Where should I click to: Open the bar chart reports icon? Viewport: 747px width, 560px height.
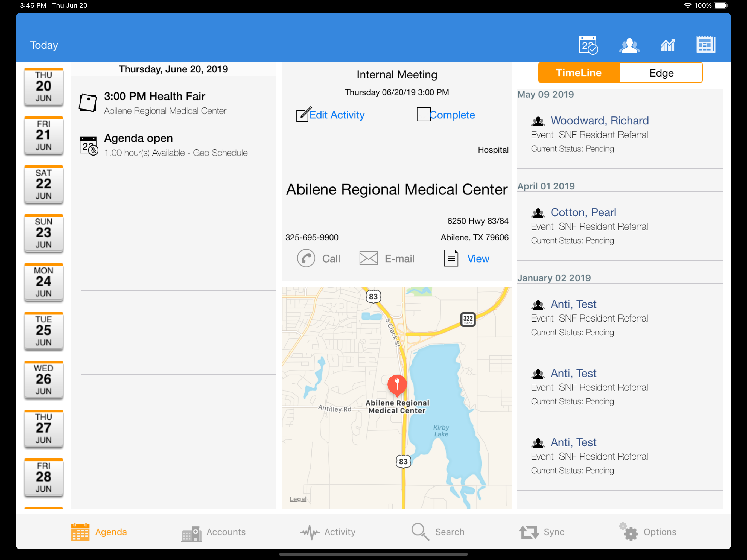tap(667, 45)
